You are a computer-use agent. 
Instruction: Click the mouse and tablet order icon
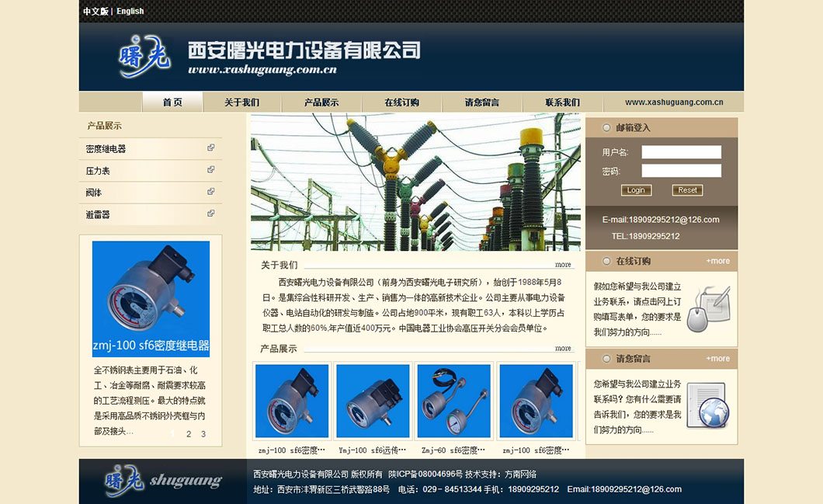709,309
